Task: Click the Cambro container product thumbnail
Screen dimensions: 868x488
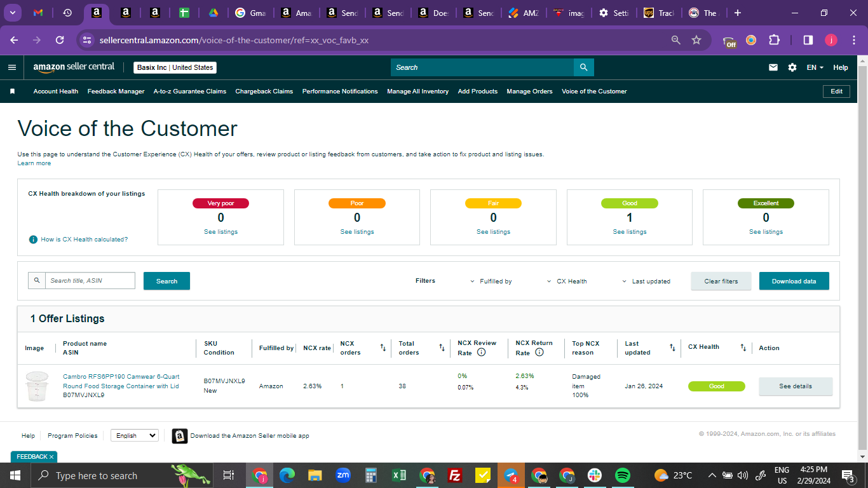Action: (37, 386)
